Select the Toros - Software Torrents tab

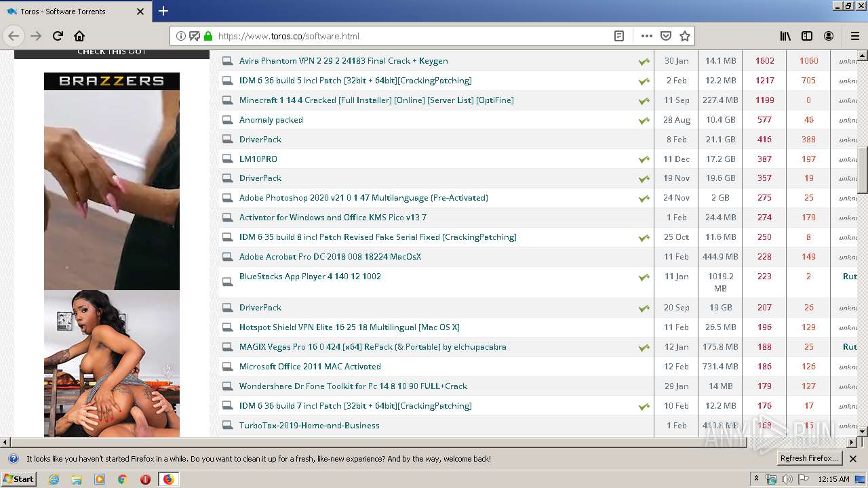coord(75,12)
